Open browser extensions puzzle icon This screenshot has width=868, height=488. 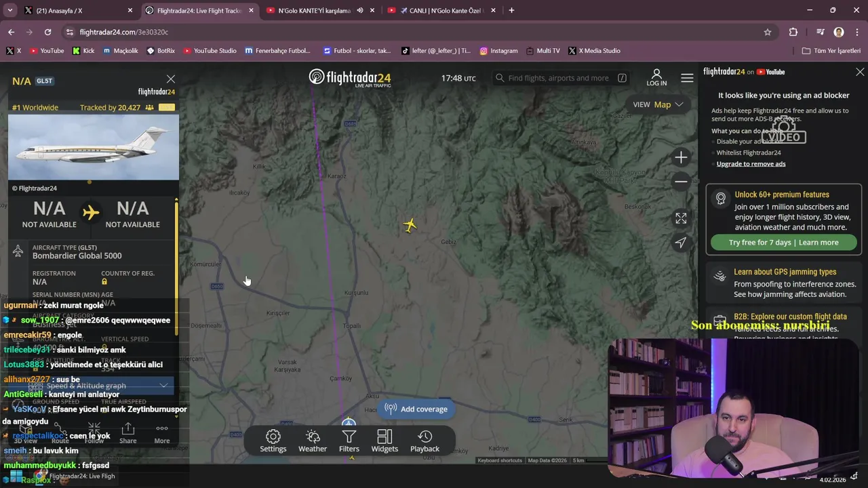pyautogui.click(x=793, y=32)
